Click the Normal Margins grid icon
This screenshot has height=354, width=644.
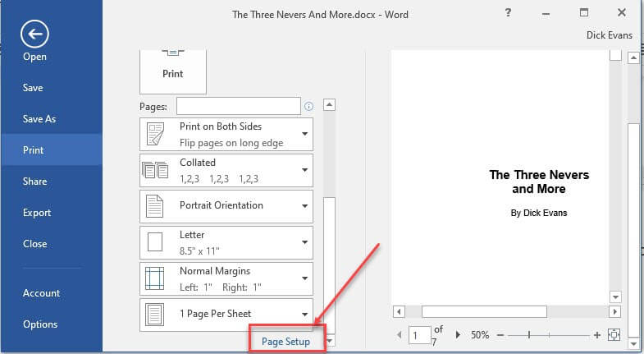pyautogui.click(x=155, y=278)
